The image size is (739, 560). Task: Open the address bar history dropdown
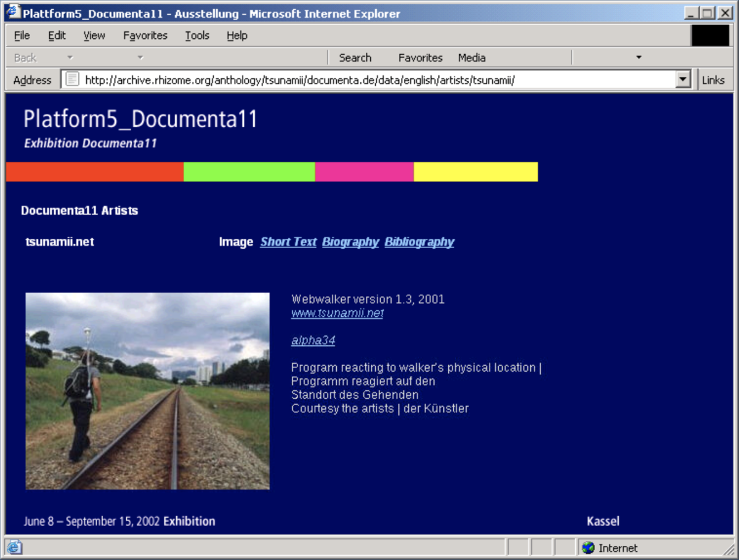coord(683,79)
